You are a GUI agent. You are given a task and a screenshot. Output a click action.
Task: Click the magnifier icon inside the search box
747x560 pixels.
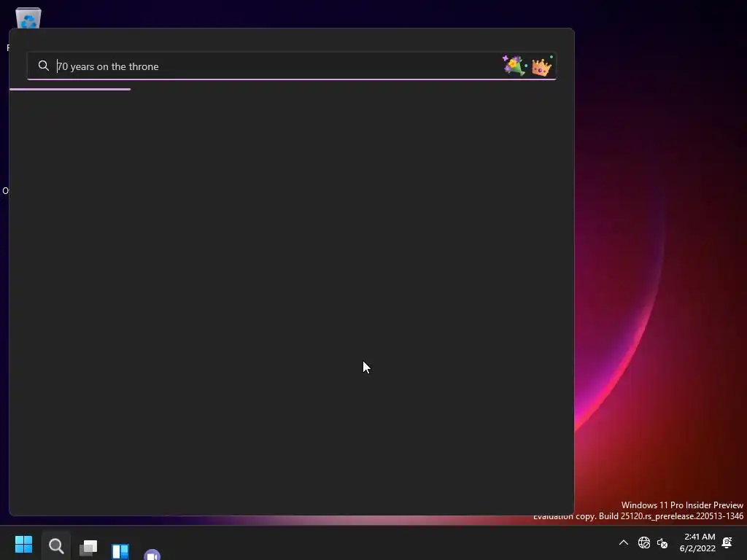(43, 66)
